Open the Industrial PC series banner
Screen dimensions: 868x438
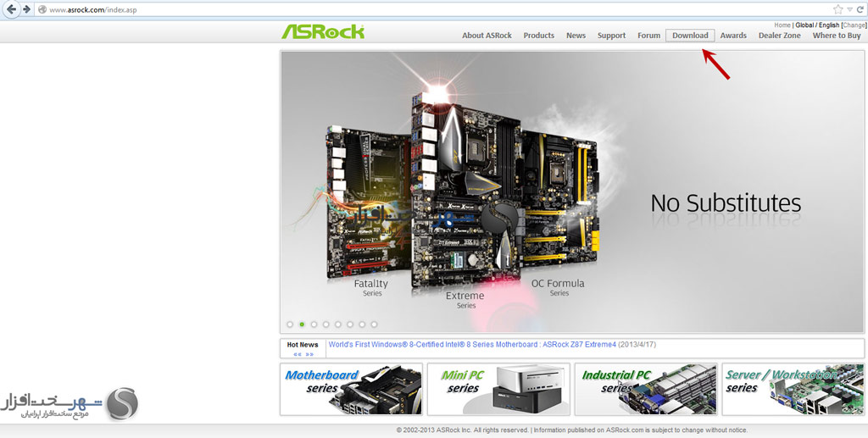[645, 390]
